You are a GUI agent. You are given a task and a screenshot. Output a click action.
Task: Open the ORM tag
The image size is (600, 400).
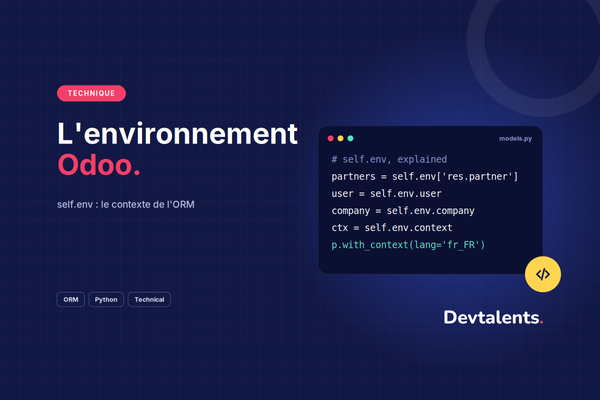point(71,299)
